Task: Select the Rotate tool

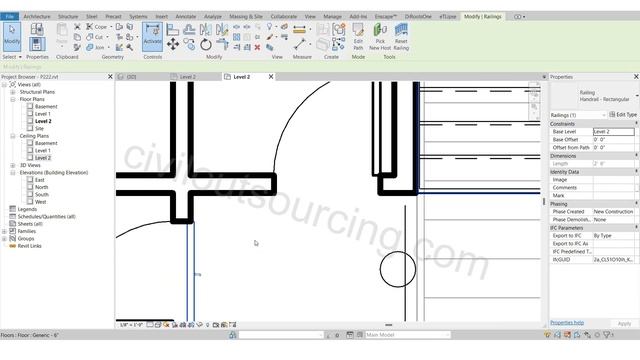Action: click(x=206, y=44)
